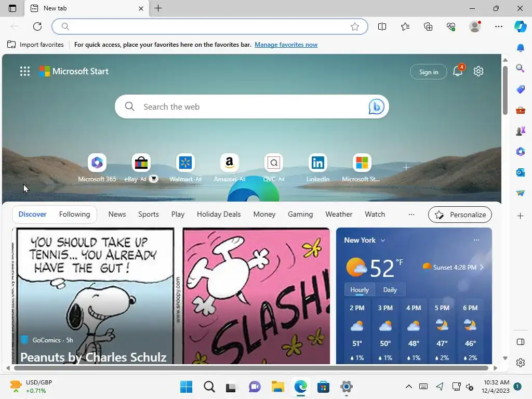The image size is (532, 399).
Task: Click Manage favorites now link
Action: coord(286,45)
